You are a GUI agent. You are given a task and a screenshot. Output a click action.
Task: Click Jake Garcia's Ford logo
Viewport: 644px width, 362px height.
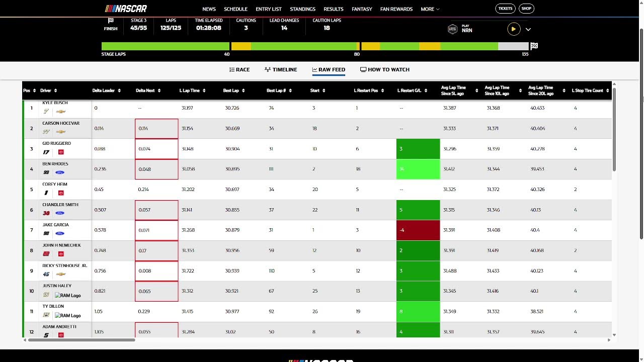tap(60, 233)
